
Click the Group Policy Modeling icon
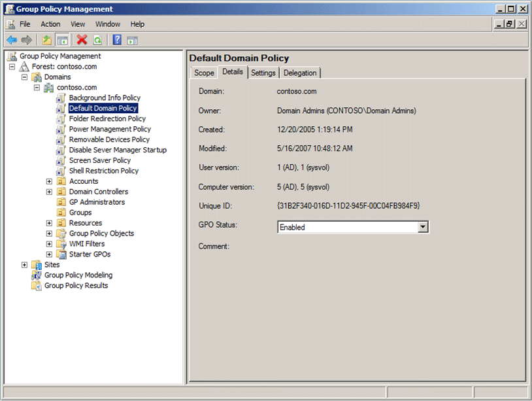[x=37, y=275]
